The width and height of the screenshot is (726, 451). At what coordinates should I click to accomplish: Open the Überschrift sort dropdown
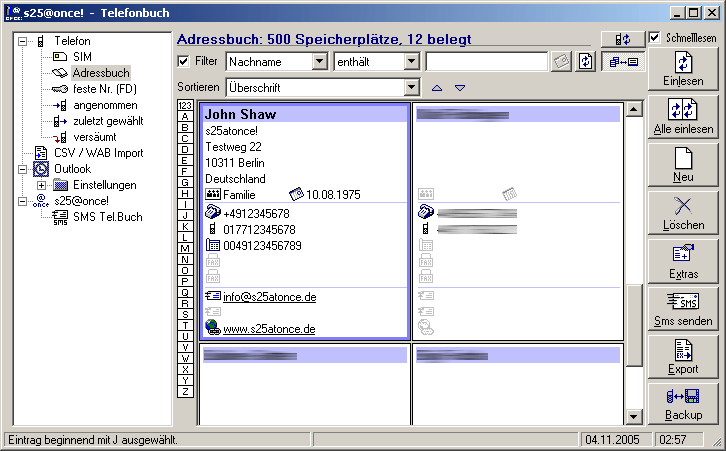tap(411, 87)
